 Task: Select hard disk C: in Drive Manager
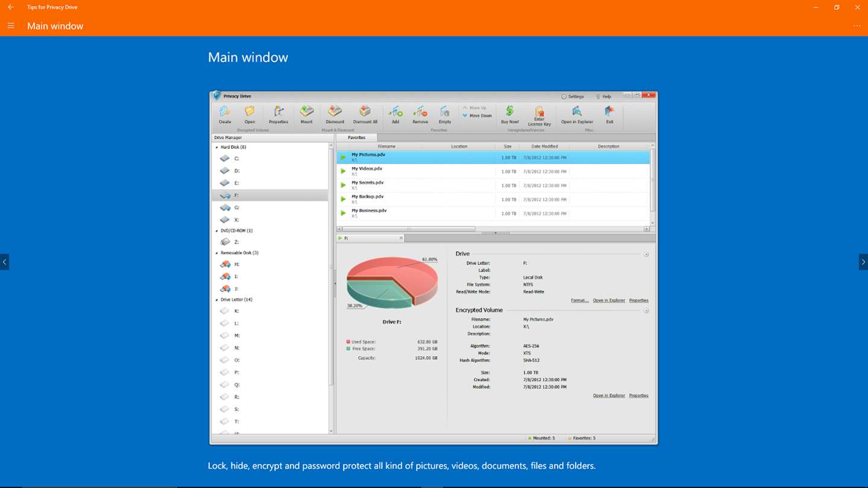coord(269,158)
